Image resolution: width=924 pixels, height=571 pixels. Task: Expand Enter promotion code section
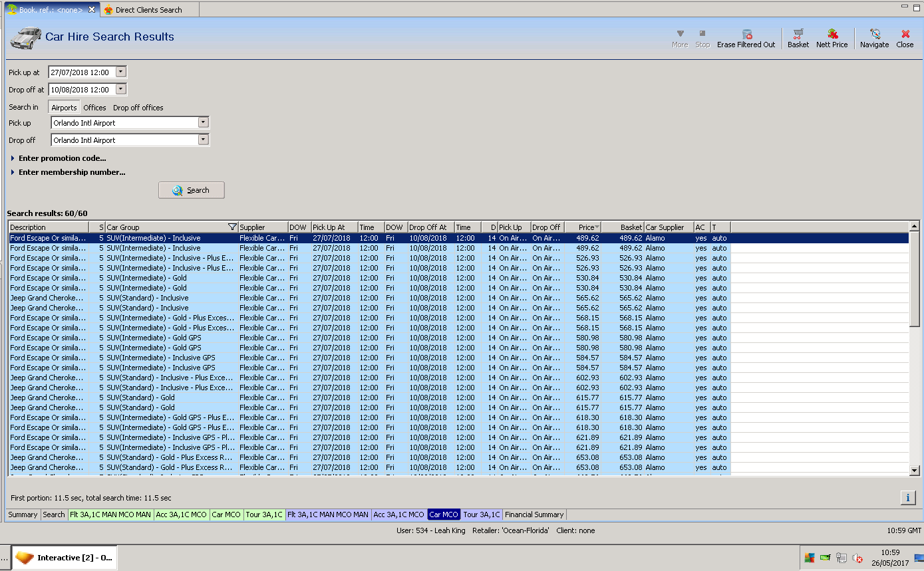[62, 158]
